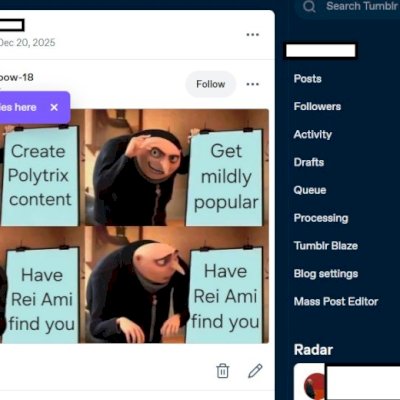
Task: Edit post with pencil icon
Action: pos(255,371)
